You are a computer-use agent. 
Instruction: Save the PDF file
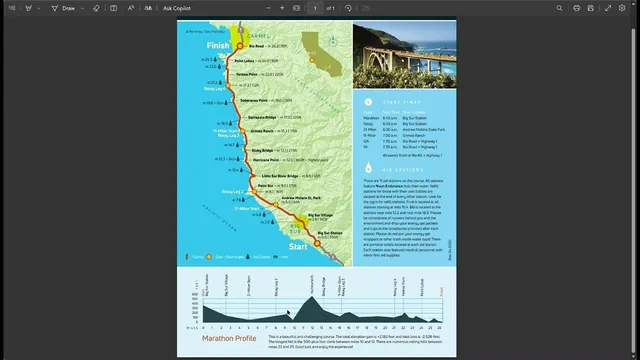pyautogui.click(x=591, y=8)
